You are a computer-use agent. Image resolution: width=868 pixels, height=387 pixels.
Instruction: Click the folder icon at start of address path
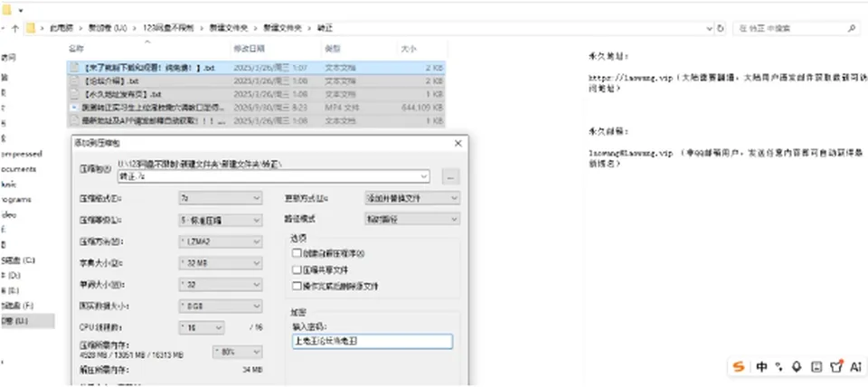(x=31, y=28)
